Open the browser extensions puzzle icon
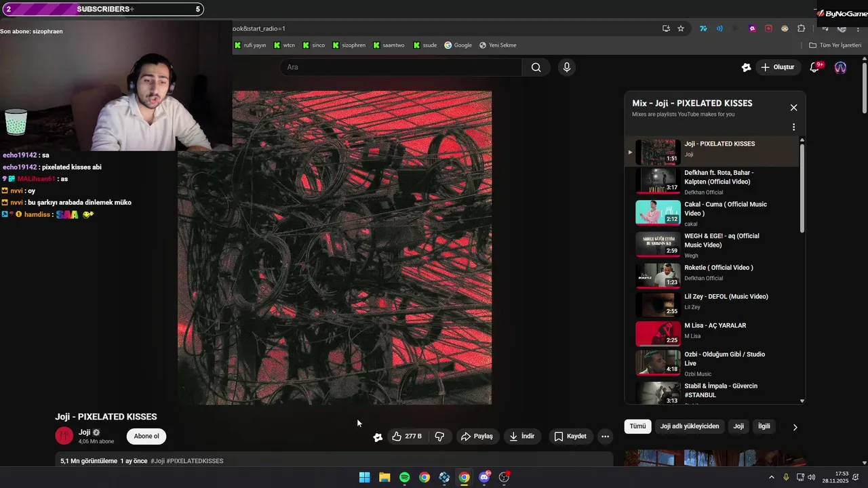Screen dimensions: 868x488 point(801,28)
